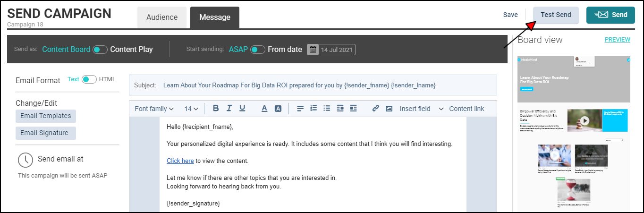Apply underline formatting to text
Screen dimensions: 644x213
point(242,109)
